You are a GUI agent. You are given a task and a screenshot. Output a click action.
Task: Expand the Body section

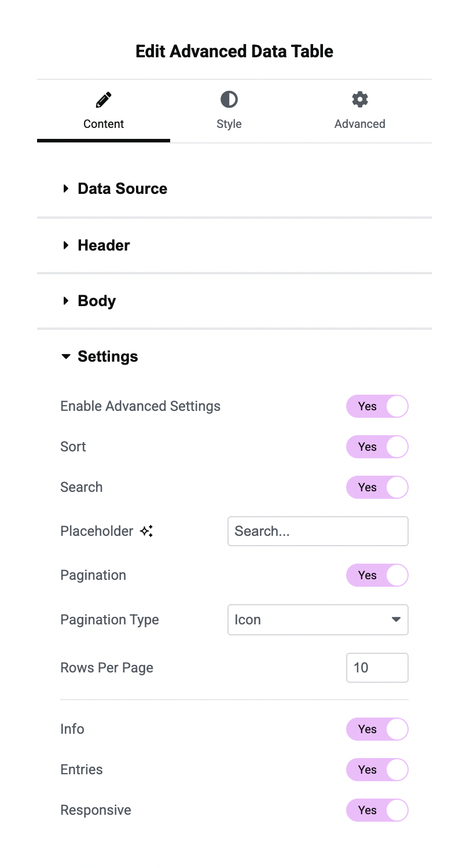click(x=97, y=301)
